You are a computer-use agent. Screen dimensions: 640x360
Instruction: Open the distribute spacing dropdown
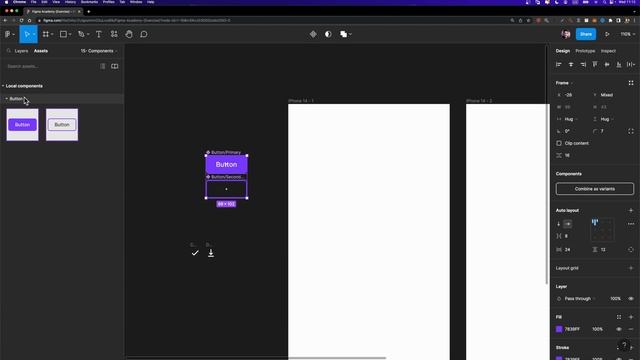(x=631, y=64)
